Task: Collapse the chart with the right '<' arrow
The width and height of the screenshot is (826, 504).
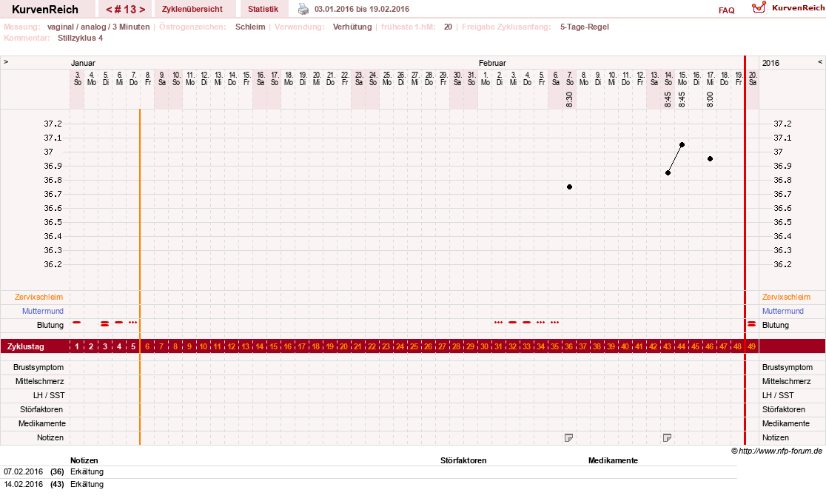Action: point(819,62)
